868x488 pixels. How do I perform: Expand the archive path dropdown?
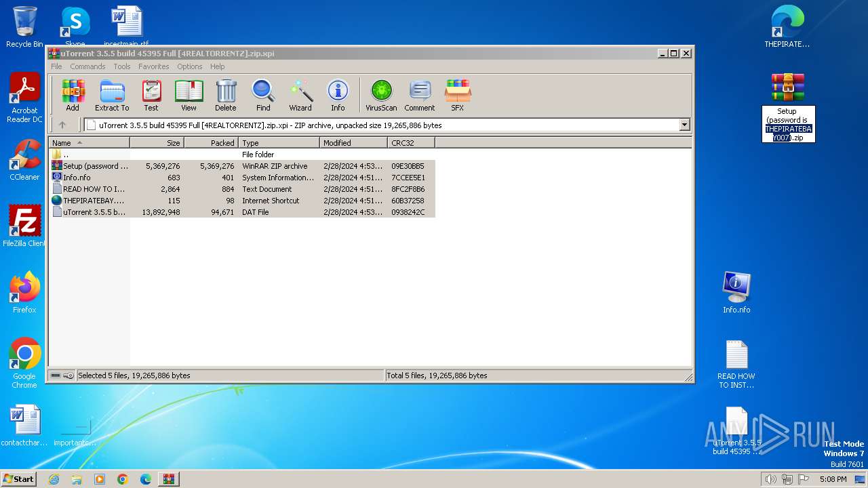pos(684,125)
